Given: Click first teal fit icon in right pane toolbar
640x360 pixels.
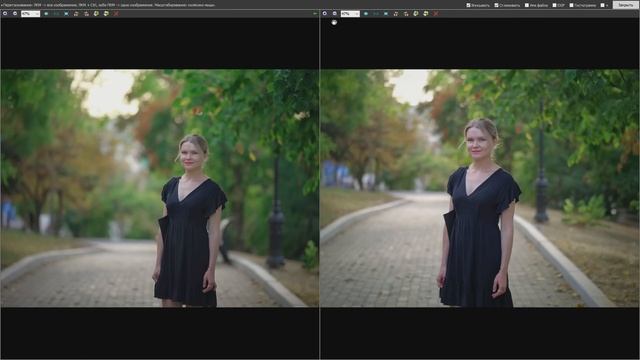Looking at the screenshot, I should (x=366, y=13).
